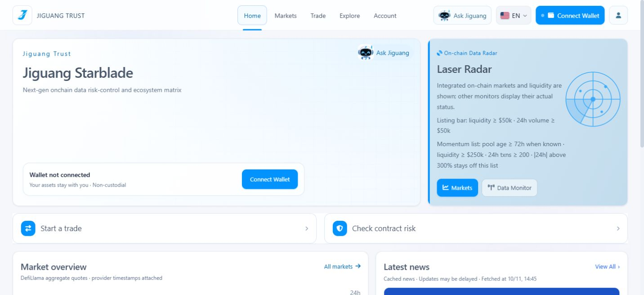
Task: Click wallet icon in header button
Action: click(551, 15)
